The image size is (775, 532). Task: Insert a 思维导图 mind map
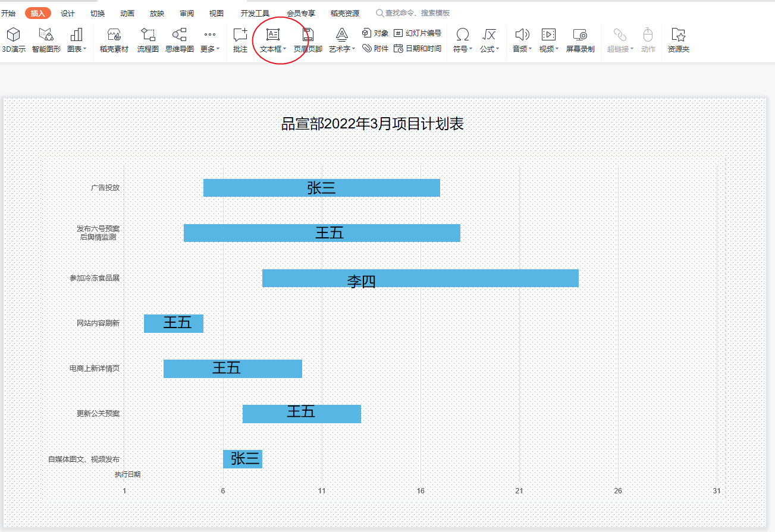click(x=179, y=40)
